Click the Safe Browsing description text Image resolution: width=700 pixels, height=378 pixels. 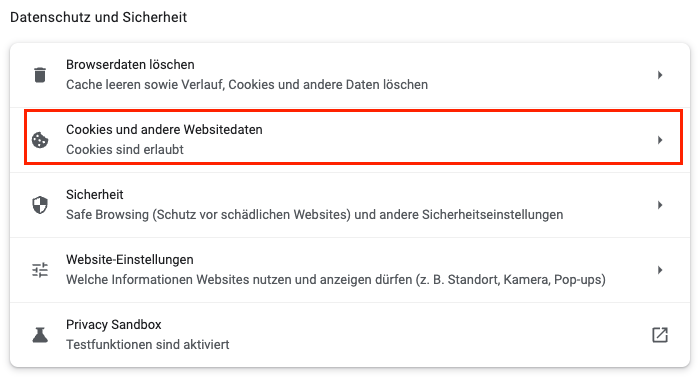click(314, 215)
